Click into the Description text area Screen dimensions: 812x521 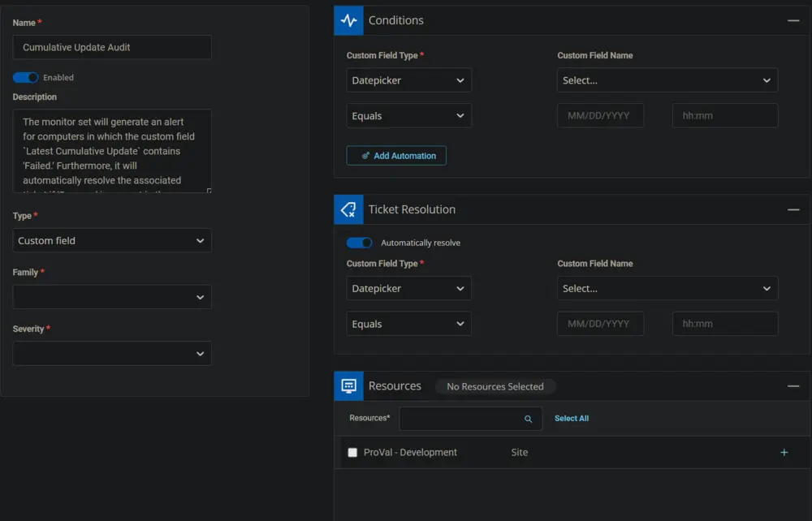pyautogui.click(x=112, y=151)
